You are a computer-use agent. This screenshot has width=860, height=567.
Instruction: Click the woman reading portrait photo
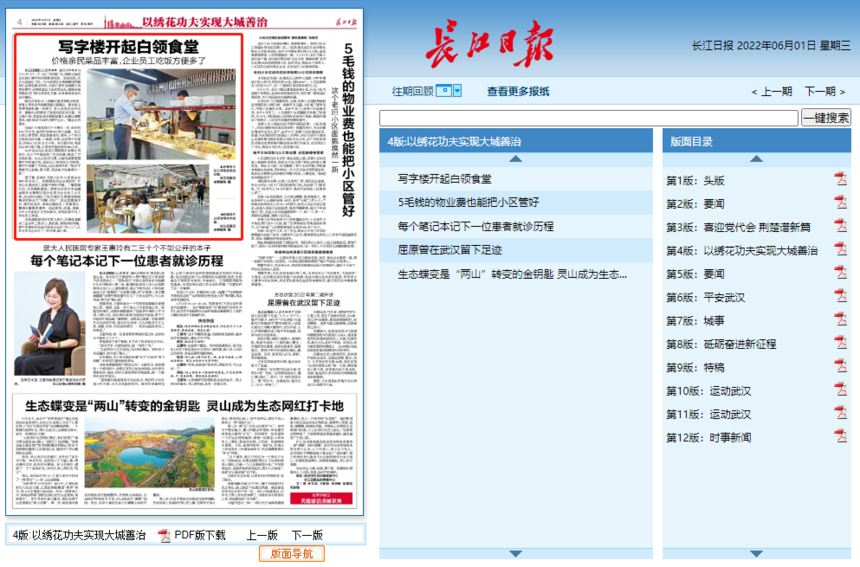tap(50, 324)
